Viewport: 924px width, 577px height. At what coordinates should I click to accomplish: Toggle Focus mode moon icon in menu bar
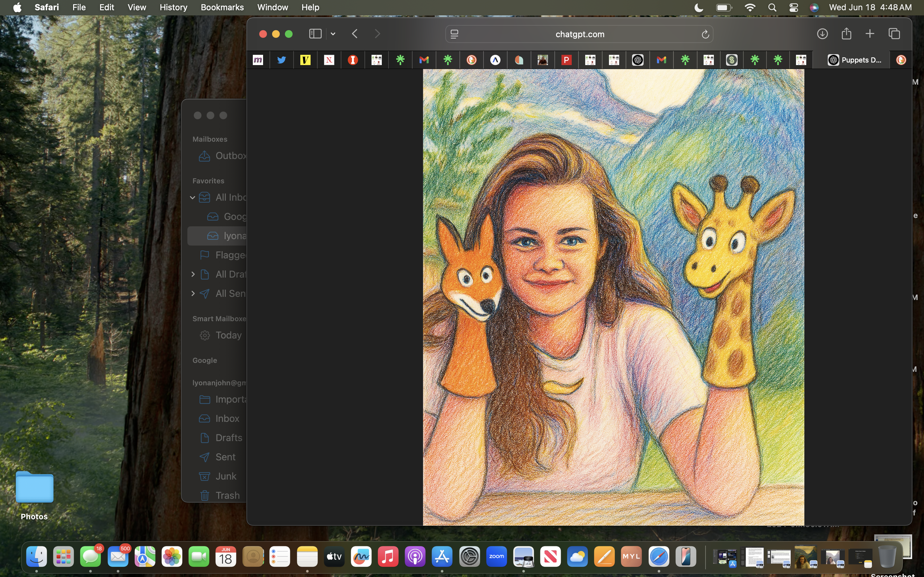coord(698,7)
